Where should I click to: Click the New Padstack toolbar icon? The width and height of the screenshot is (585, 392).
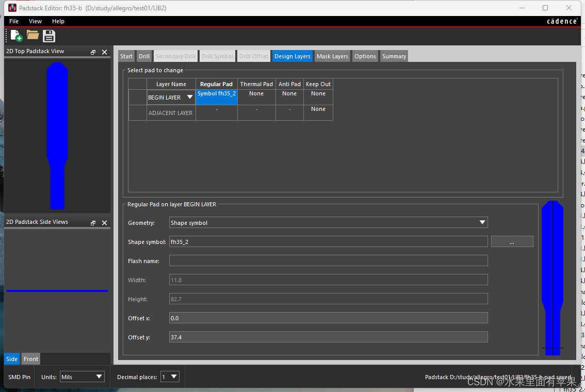click(16, 36)
